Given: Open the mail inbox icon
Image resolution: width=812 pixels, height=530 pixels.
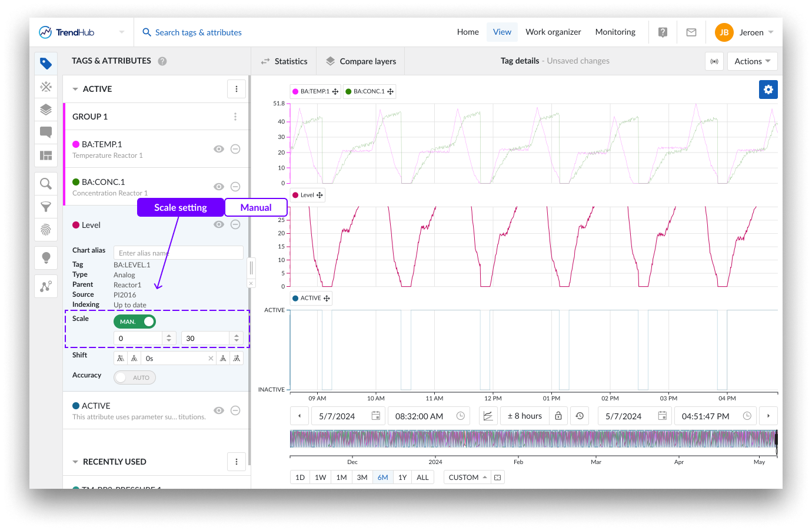Looking at the screenshot, I should coord(691,32).
